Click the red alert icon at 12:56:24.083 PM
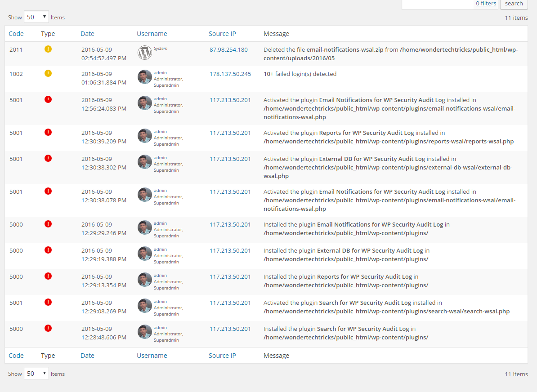Screen dimensions: 537x392 pyautogui.click(x=48, y=99)
